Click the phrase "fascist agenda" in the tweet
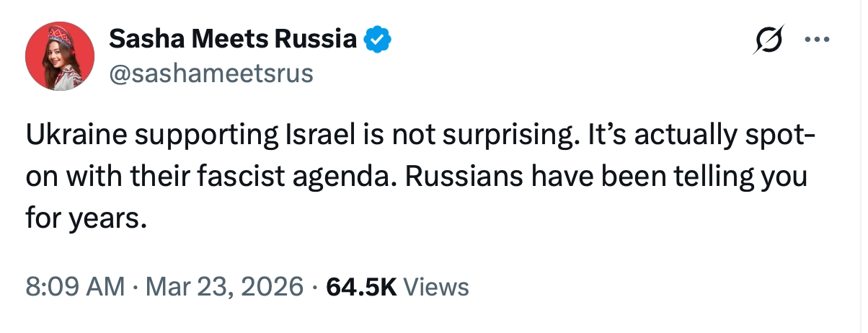Image resolution: width=868 pixels, height=333 pixels. coord(247,177)
